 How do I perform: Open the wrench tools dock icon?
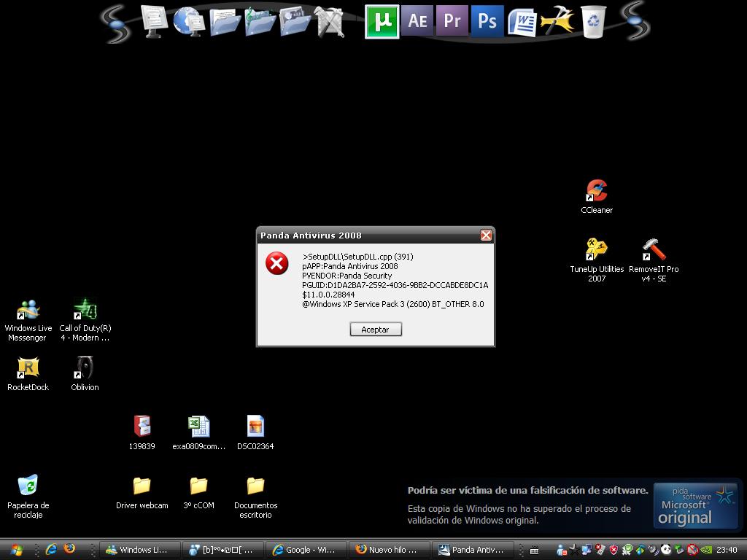pos(329,22)
